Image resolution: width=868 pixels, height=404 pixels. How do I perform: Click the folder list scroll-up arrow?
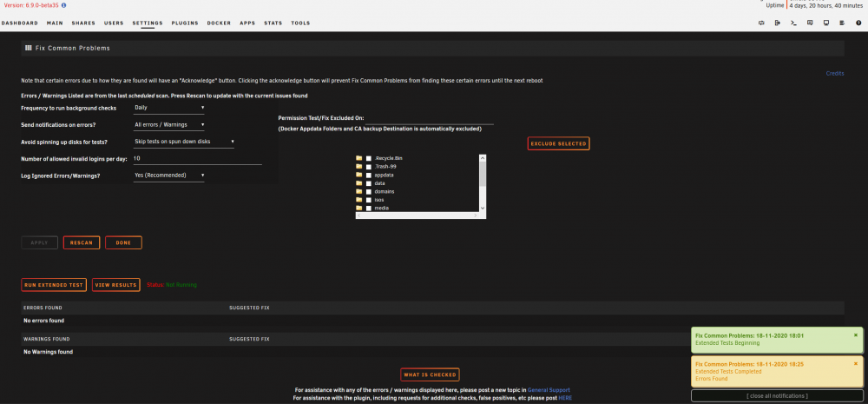(x=482, y=157)
